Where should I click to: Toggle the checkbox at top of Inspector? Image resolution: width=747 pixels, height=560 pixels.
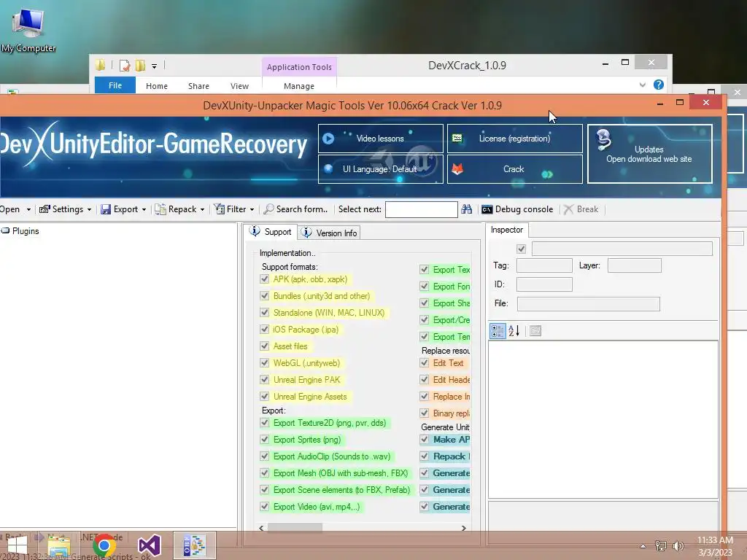pos(521,249)
